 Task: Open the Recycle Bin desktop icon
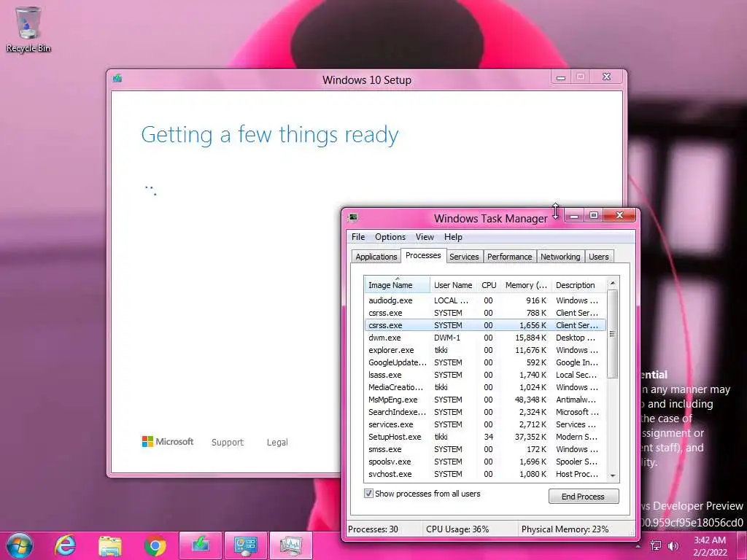[x=28, y=28]
